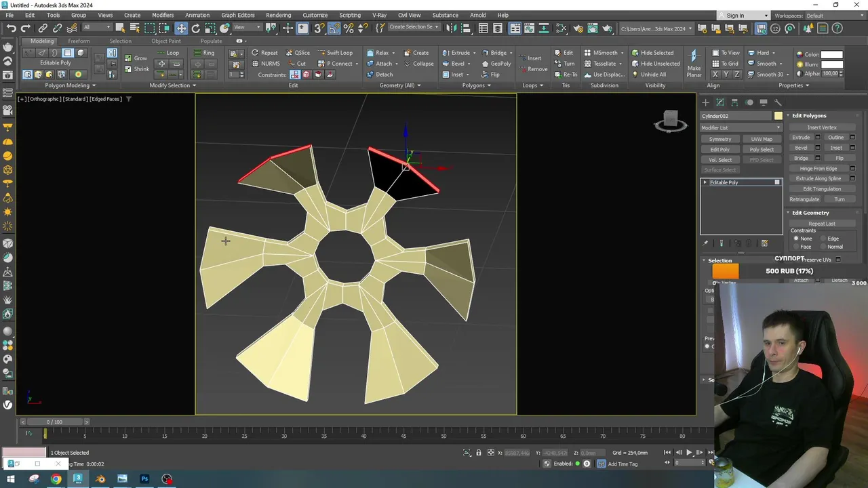This screenshot has height=488, width=868.
Task: Click the Cut tool in Edit ribbon
Action: pyautogui.click(x=297, y=64)
